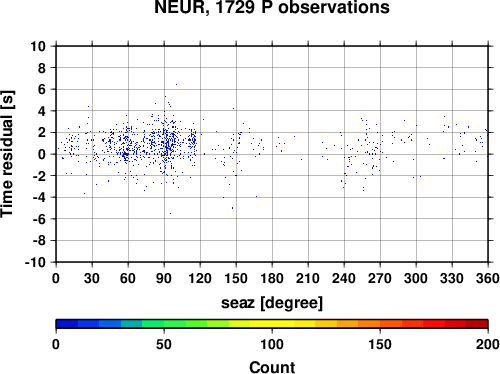500x374 pixels.
Task: Pick the yellow colorbar segment above 100
Action: point(283,324)
